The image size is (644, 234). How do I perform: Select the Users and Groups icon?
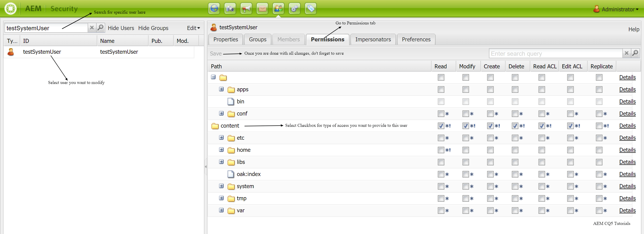(x=278, y=8)
